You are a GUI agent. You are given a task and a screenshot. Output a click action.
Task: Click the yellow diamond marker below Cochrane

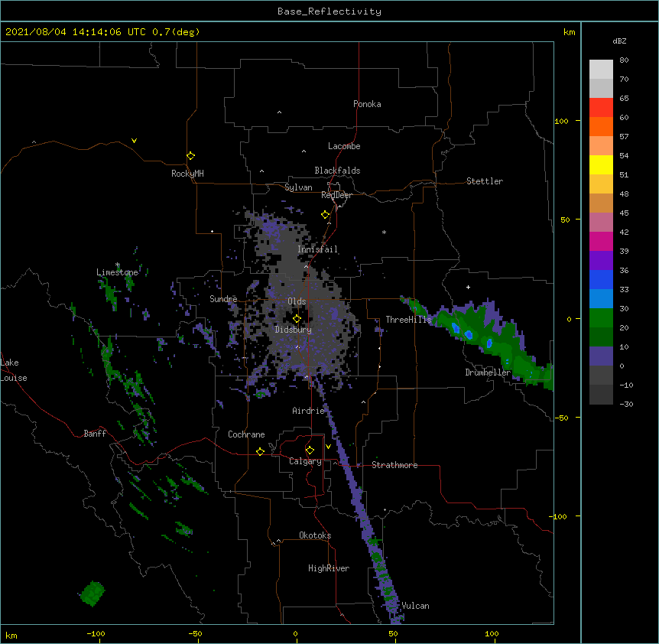tap(260, 451)
